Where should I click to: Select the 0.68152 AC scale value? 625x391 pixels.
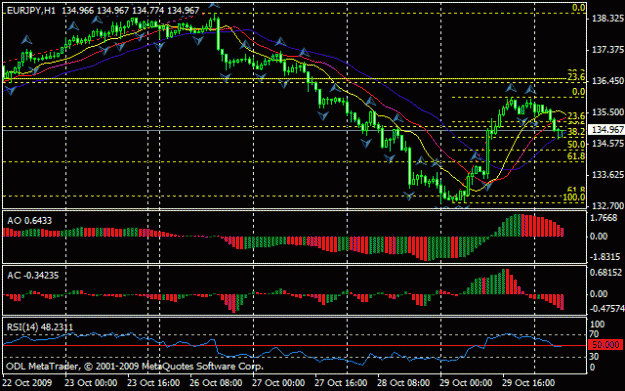(x=605, y=273)
